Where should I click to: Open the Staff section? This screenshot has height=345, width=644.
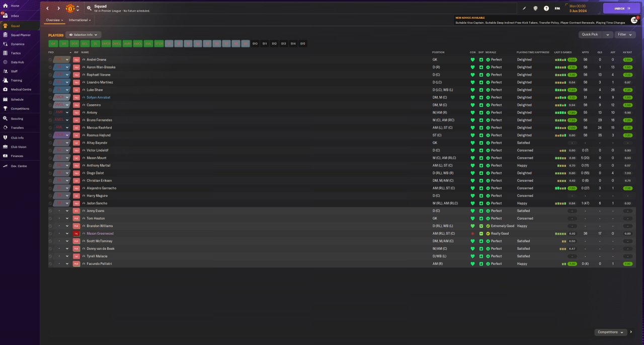(20, 71)
